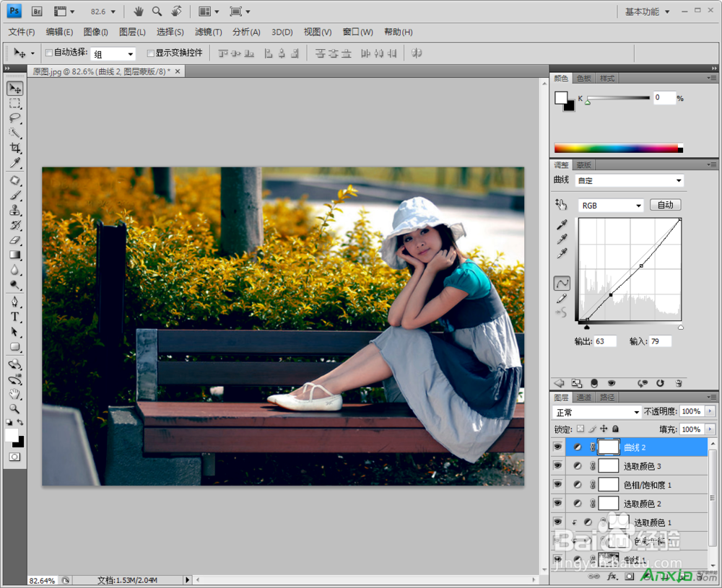Reset curves adjustment to defaults
Screen dimensions: 722x588
click(x=660, y=383)
